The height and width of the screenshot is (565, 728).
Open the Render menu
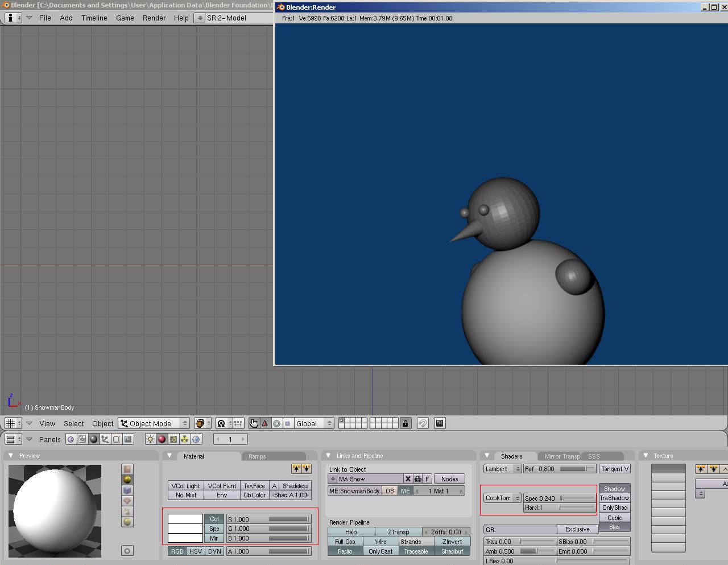pyautogui.click(x=154, y=18)
